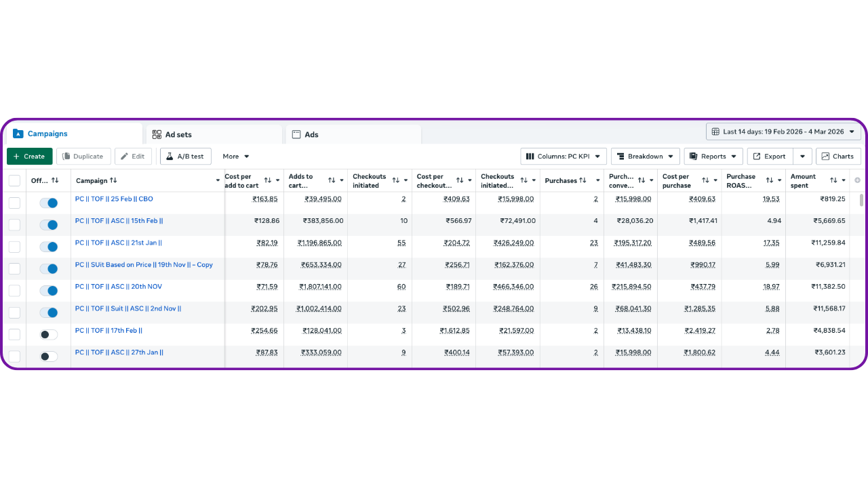Click the plus icon to add column
868x488 pixels.
pyautogui.click(x=857, y=180)
